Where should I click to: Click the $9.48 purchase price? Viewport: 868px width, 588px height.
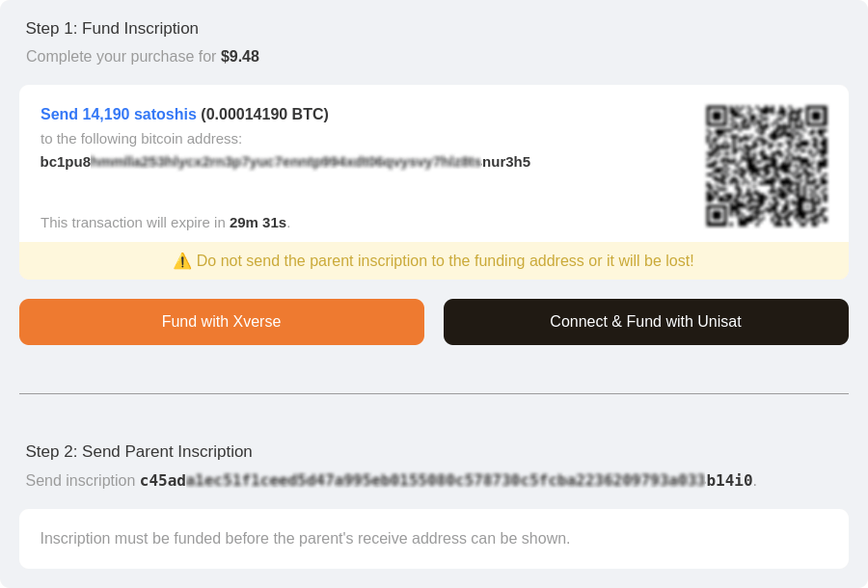coord(240,57)
